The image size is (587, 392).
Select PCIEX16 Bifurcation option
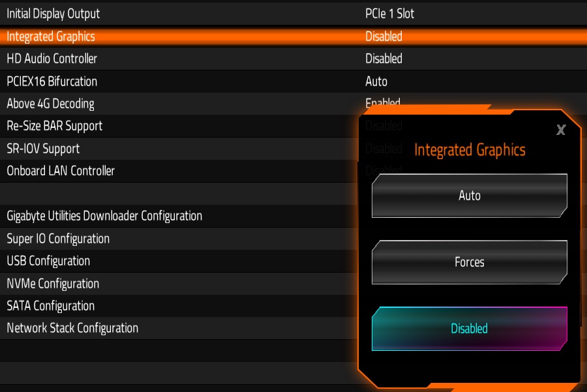[x=52, y=82]
